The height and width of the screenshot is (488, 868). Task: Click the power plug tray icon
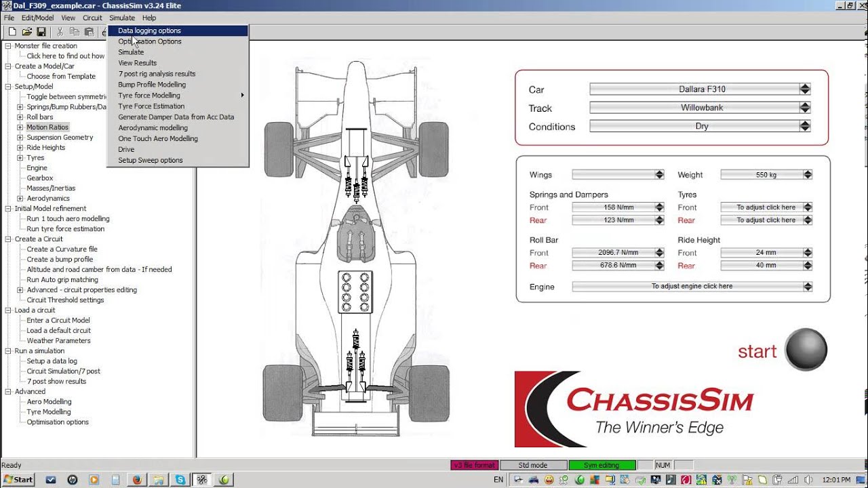tap(776, 479)
